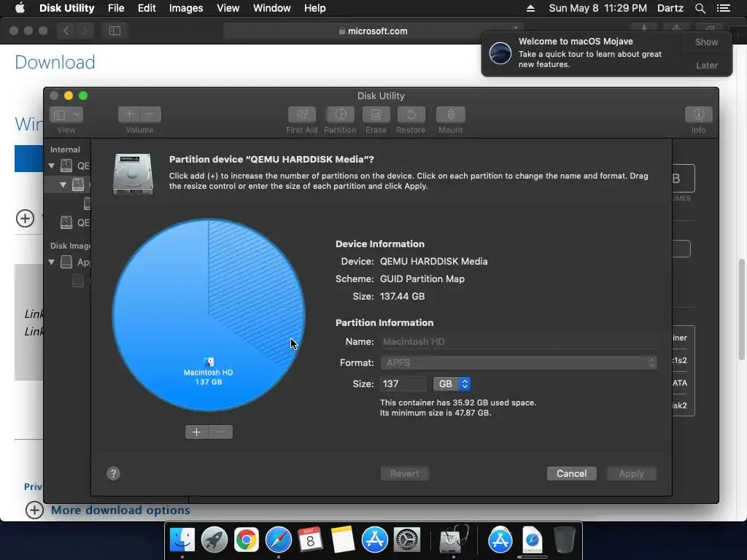The height and width of the screenshot is (560, 747).
Task: Open Spotlight search icon in menu bar
Action: point(700,8)
